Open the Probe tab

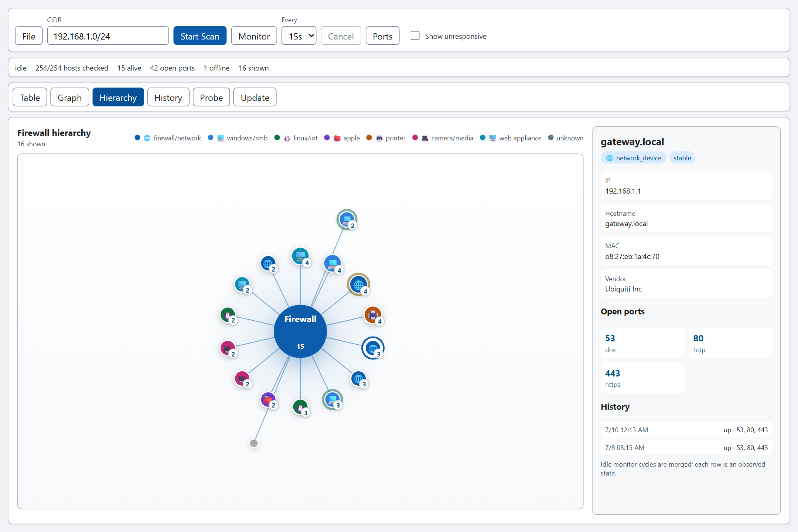(211, 97)
